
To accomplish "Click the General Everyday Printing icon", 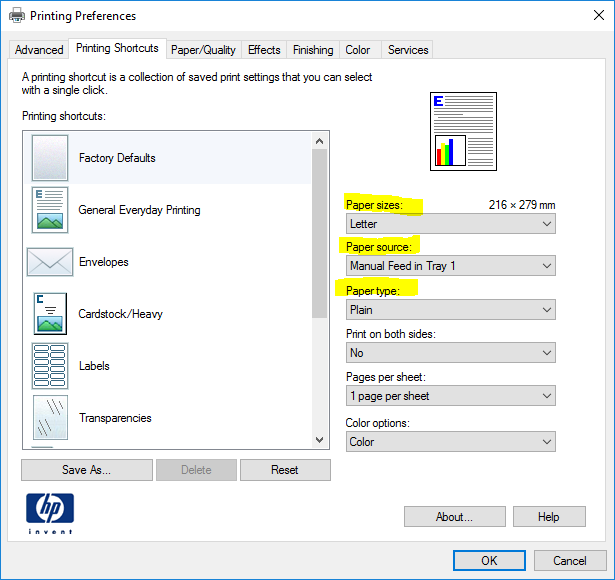I will [x=50, y=210].
